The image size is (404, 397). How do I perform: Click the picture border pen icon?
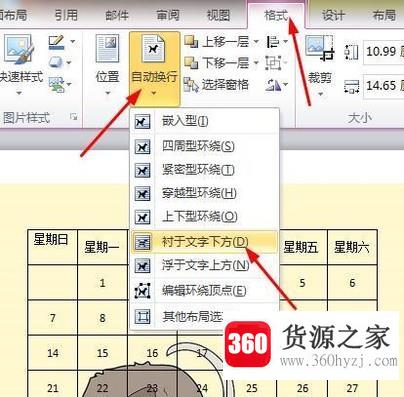pyautogui.click(x=56, y=42)
